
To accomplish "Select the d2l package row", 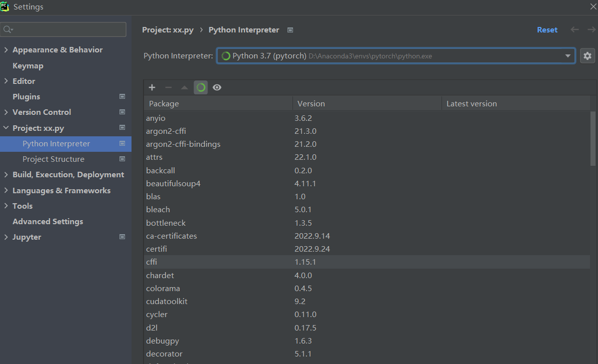I will pyautogui.click(x=367, y=328).
